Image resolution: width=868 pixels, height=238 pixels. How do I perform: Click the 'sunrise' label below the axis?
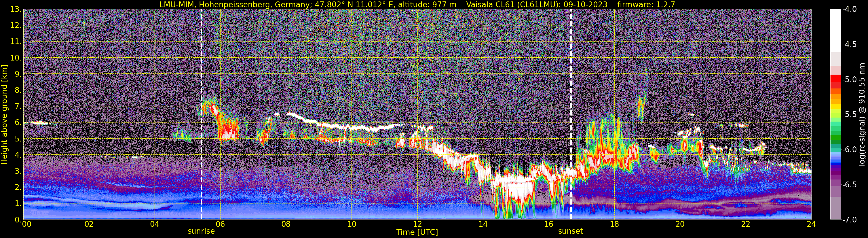201,231
